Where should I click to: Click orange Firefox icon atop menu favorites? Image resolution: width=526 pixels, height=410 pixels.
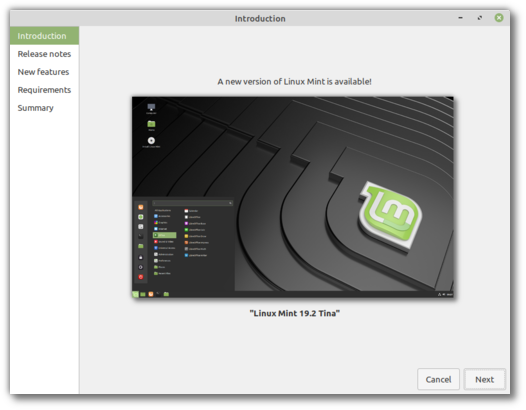click(x=141, y=207)
